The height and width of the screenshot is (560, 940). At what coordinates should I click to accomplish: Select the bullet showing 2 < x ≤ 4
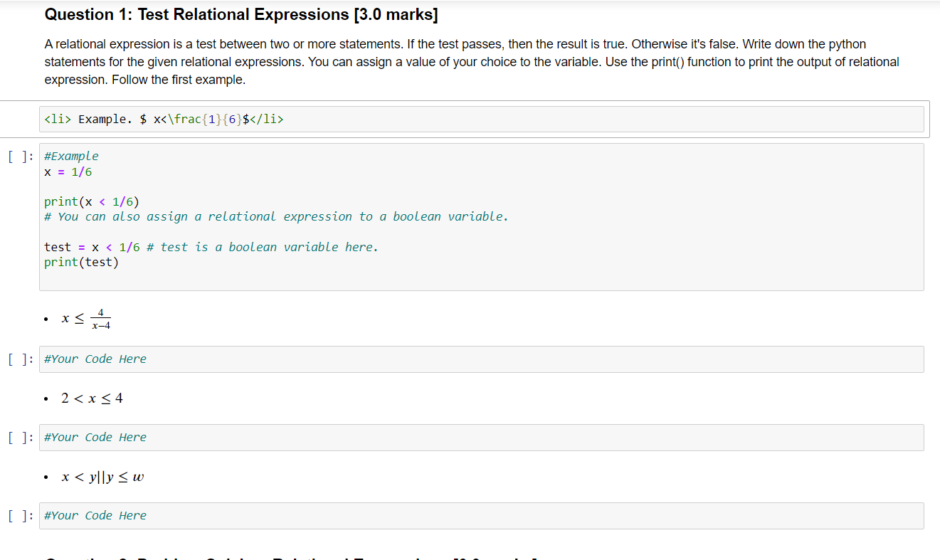[92, 398]
